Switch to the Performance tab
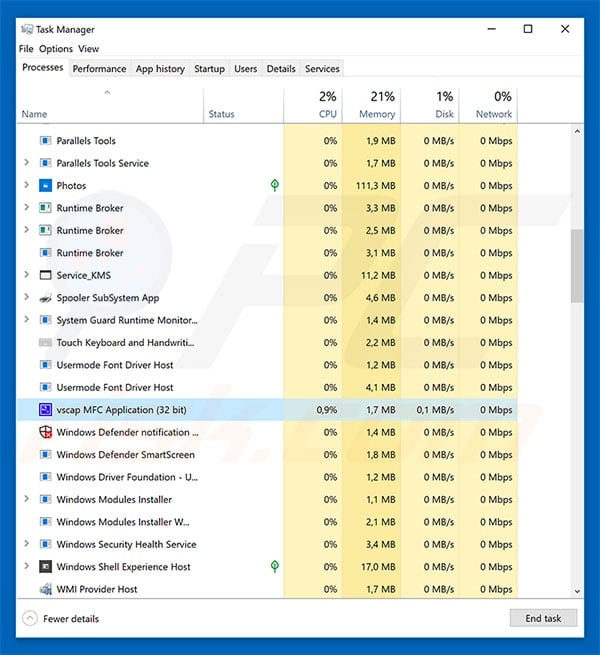This screenshot has width=600, height=655. (x=99, y=69)
